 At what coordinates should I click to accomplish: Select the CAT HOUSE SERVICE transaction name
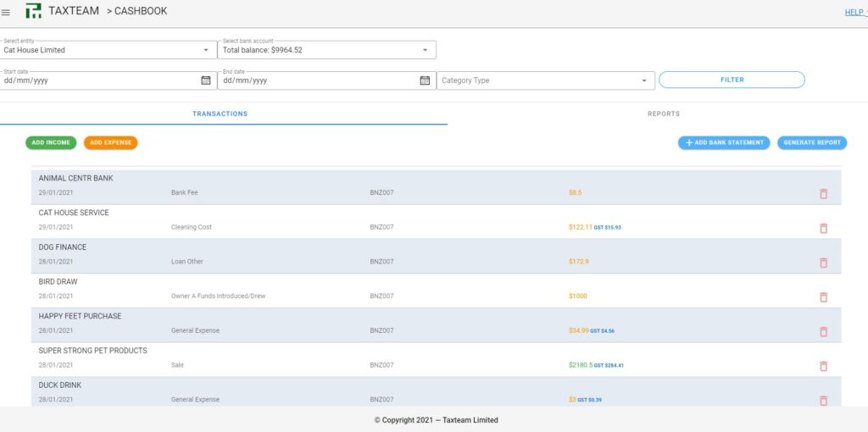click(x=74, y=213)
